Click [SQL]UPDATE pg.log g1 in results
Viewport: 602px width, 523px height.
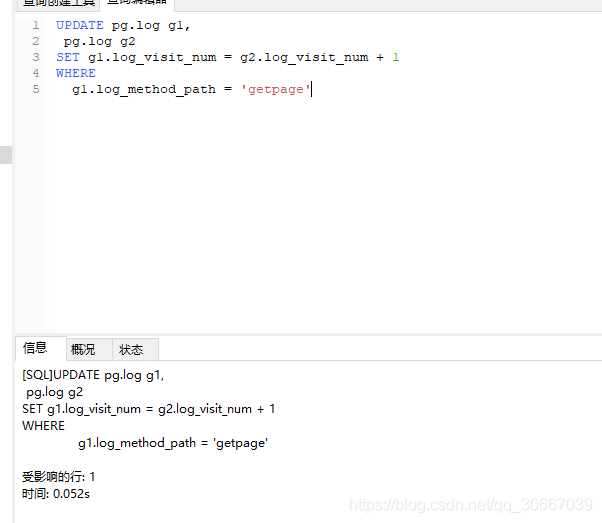(93, 375)
